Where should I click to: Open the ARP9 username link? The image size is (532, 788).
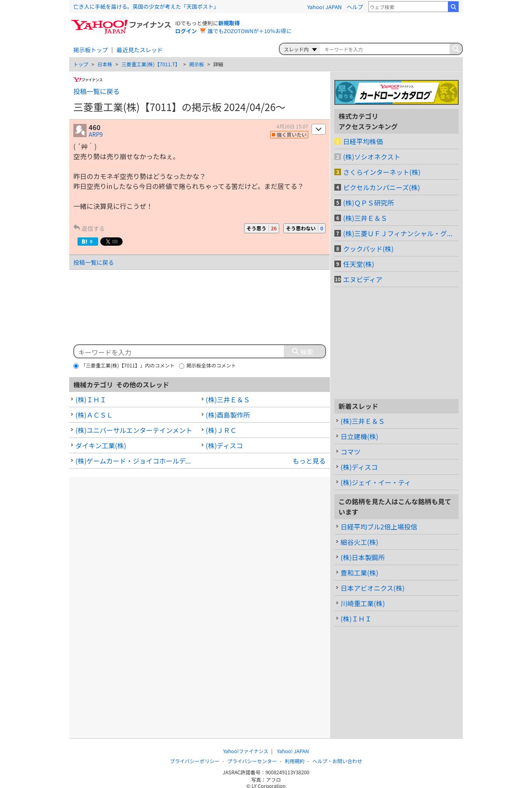click(96, 135)
